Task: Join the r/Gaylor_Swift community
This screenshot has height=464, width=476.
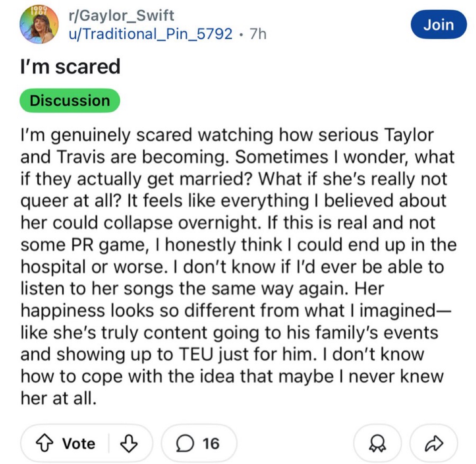Action: pyautogui.click(x=438, y=25)
